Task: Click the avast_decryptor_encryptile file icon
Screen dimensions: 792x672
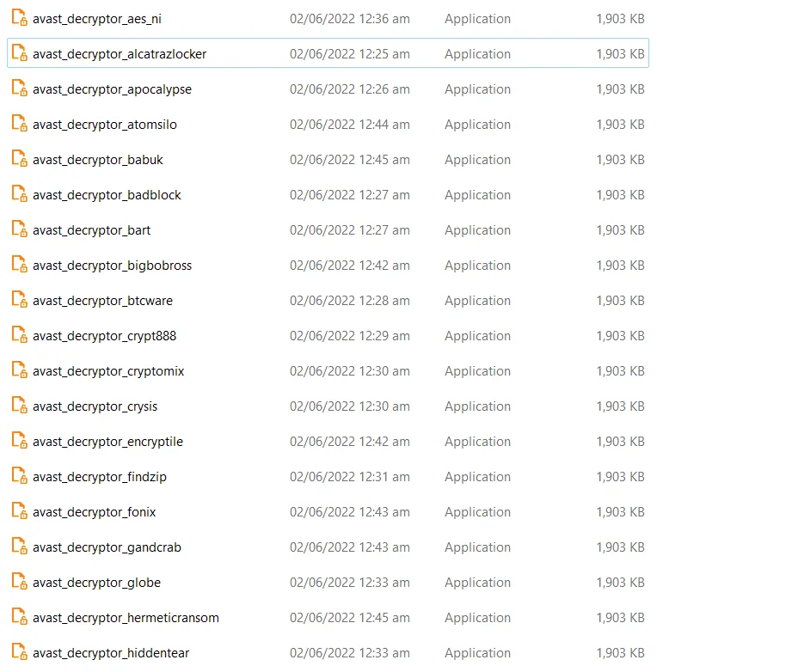Action: pos(20,441)
